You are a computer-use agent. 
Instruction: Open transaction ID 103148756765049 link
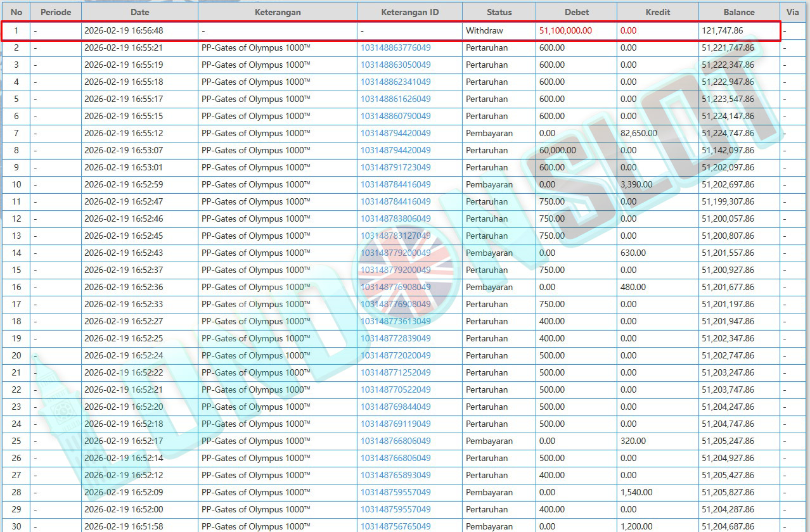[395, 526]
